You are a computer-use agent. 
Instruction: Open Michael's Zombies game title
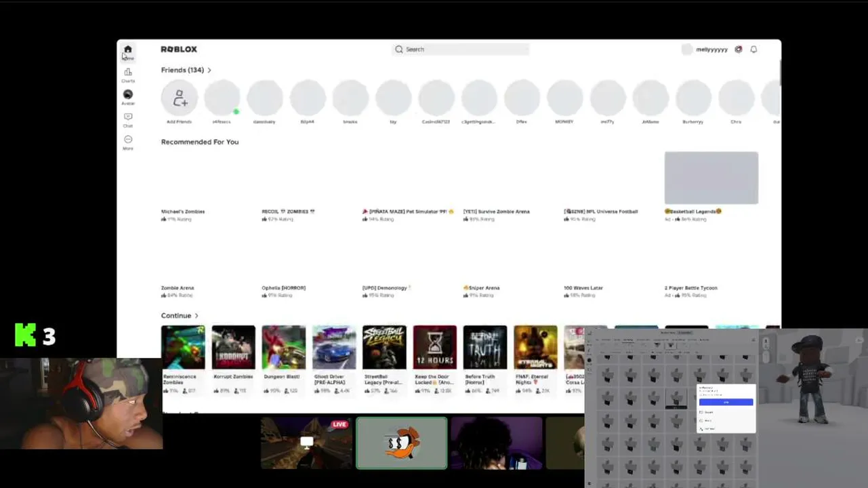pos(183,211)
